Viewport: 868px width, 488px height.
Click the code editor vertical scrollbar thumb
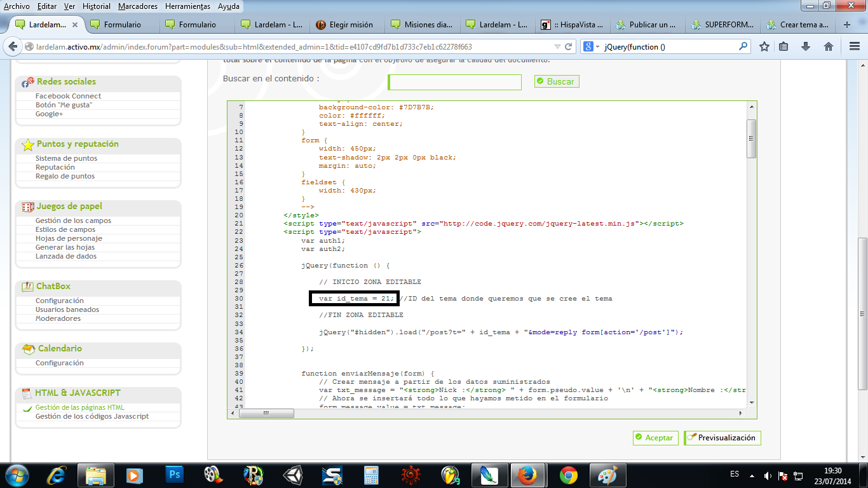(751, 139)
